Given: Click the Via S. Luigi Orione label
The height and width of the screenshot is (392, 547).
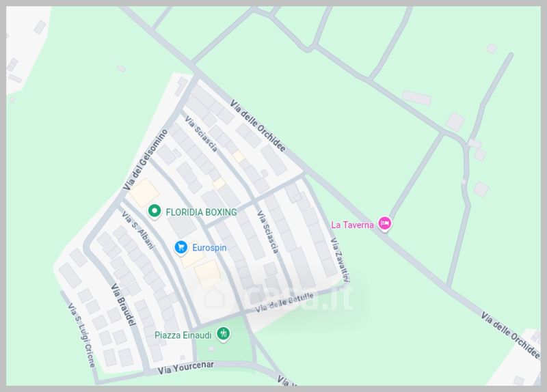Looking at the screenshot, I should pos(81,335).
